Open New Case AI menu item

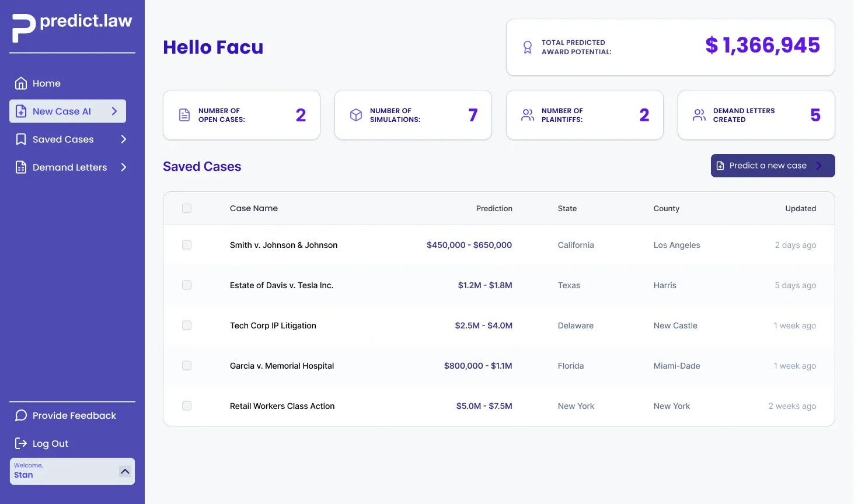[68, 111]
